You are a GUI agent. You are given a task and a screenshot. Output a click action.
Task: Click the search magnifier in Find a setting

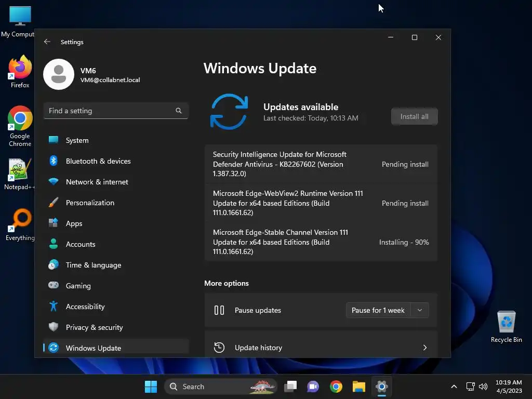pos(179,111)
